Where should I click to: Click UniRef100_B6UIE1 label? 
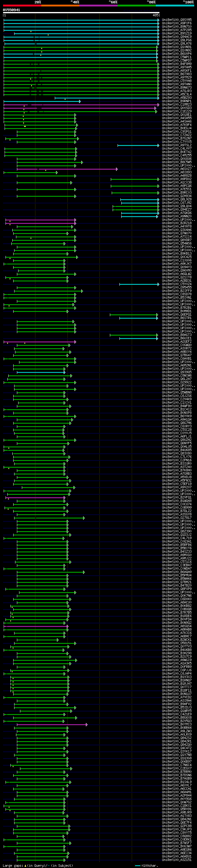[x=177, y=338]
